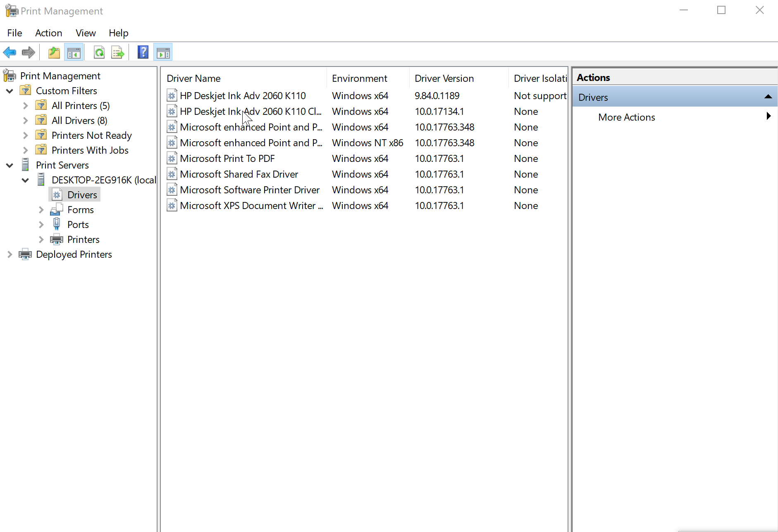Collapse the Custom Filters node

click(x=10, y=91)
